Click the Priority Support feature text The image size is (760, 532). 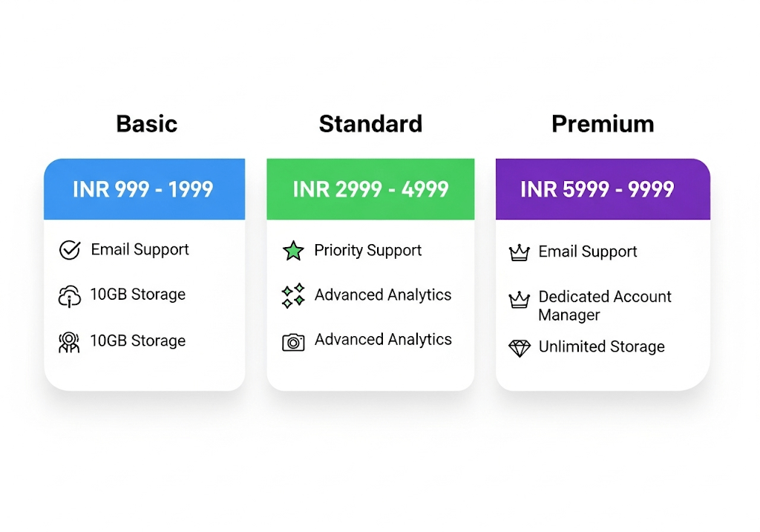pos(367,250)
